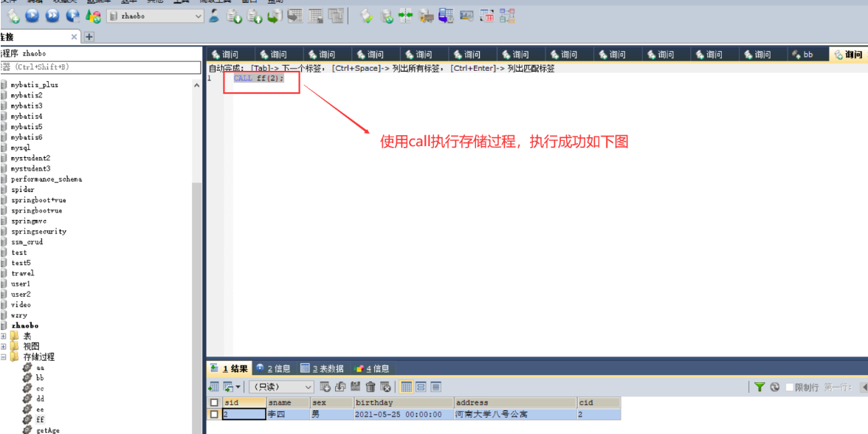The width and height of the screenshot is (868, 434).
Task: Click the sname cell 李四
Action: coord(288,413)
